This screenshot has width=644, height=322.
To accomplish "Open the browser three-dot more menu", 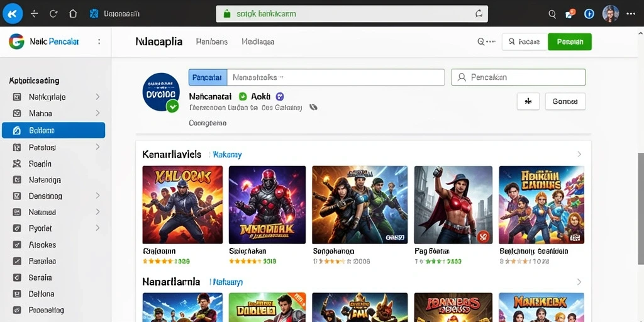I will [631, 14].
